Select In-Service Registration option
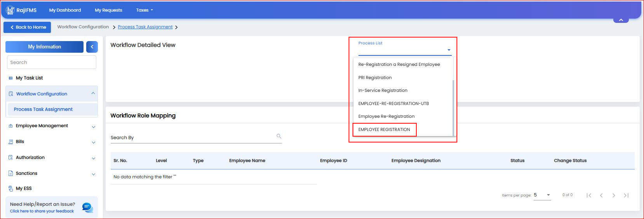The height and width of the screenshot is (219, 644). [x=403, y=91]
